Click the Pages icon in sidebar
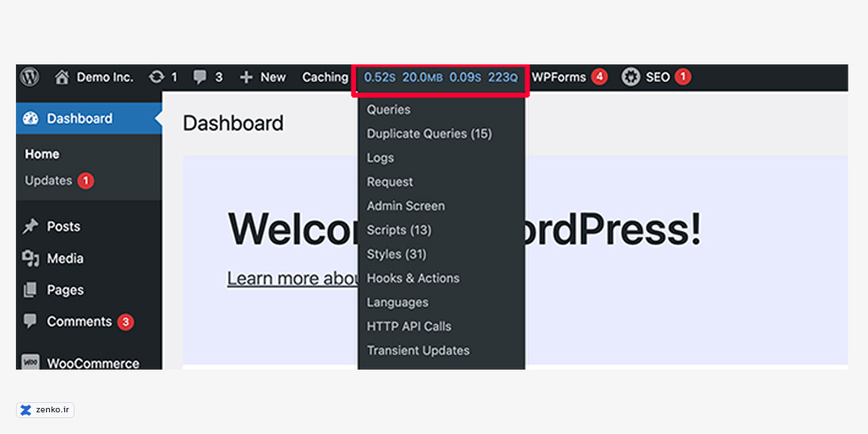This screenshot has width=868, height=434. pos(30,290)
